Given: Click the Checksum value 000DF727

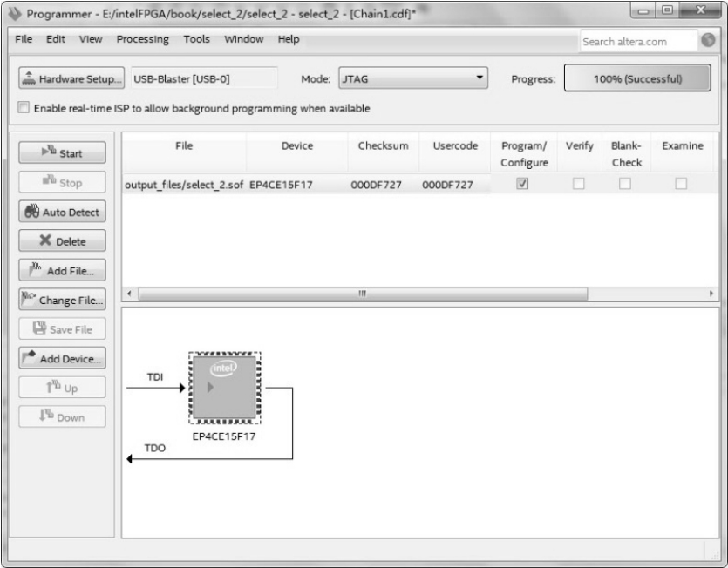Looking at the screenshot, I should (376, 185).
